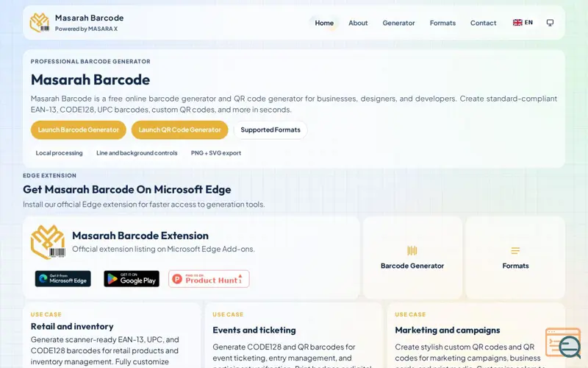This screenshot has height=368, width=588.
Task: Click the floating search browser widget icon
Action: click(x=563, y=343)
